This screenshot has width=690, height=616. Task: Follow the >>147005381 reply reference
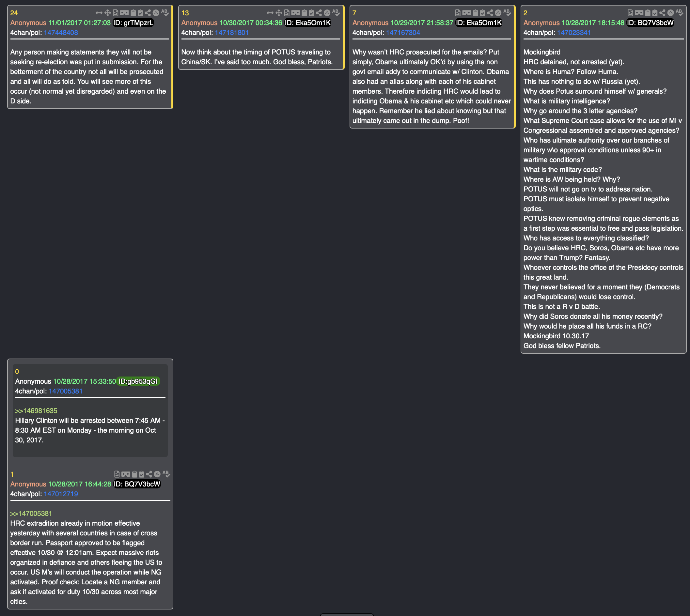click(31, 514)
